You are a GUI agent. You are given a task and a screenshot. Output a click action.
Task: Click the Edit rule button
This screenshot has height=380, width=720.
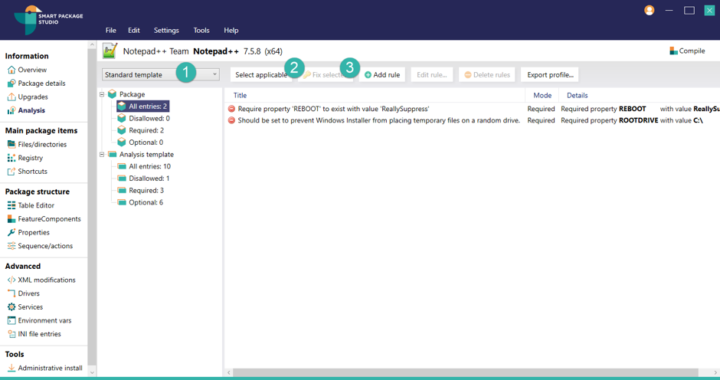point(432,75)
